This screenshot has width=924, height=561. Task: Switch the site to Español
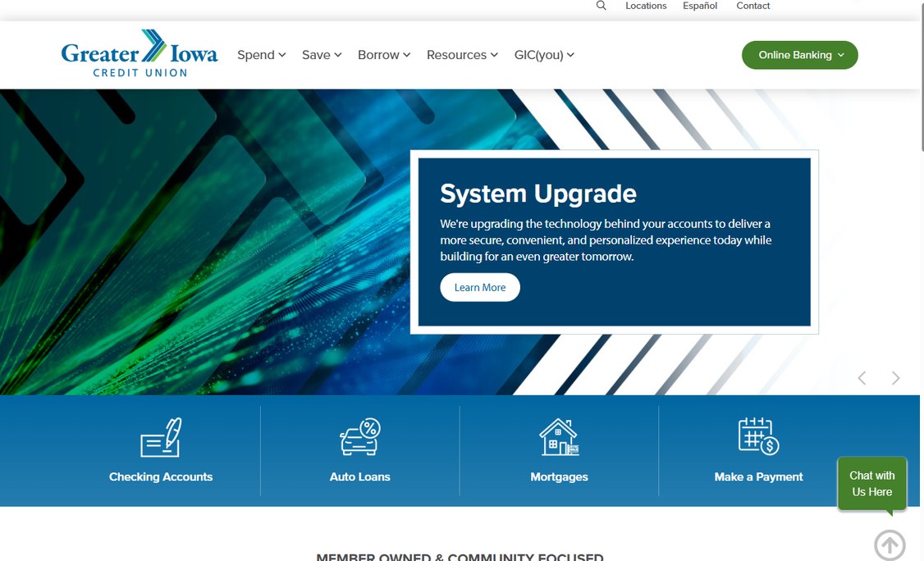(x=700, y=6)
